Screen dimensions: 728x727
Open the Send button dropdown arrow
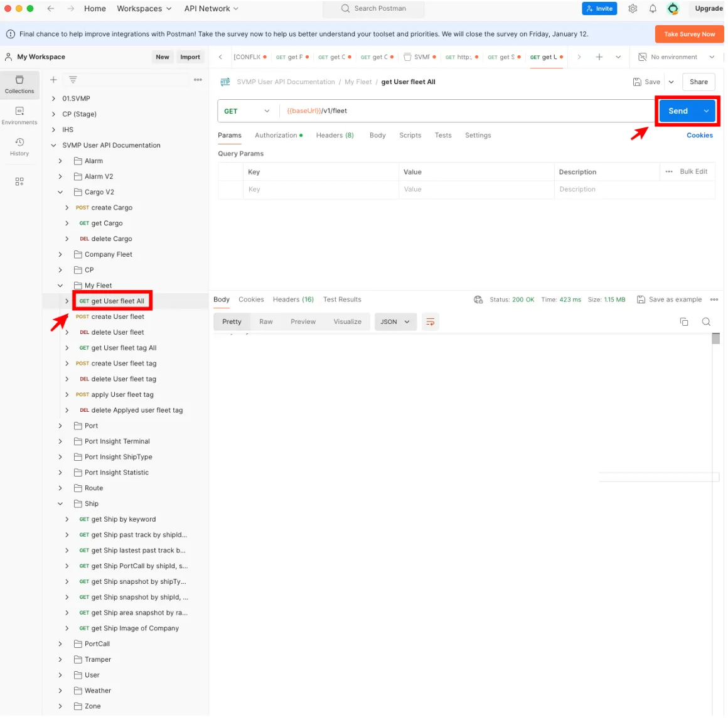[x=707, y=112]
